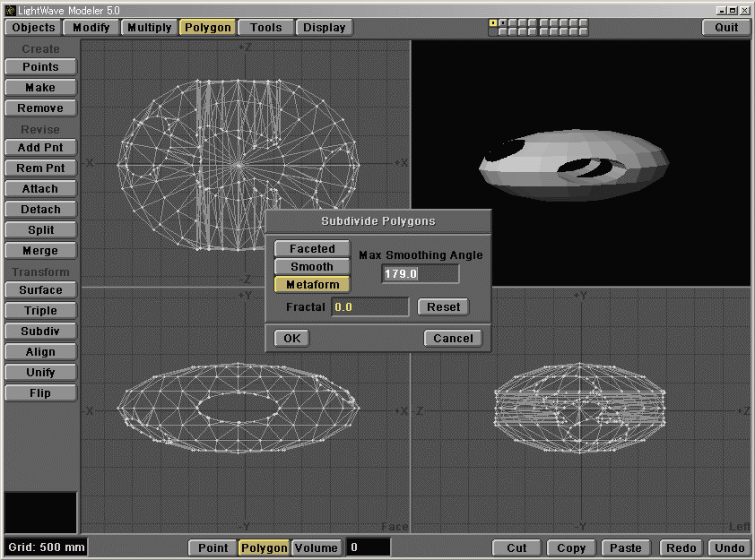Activate the Triple tool
Viewport: 755px width, 560px height.
pyautogui.click(x=40, y=310)
